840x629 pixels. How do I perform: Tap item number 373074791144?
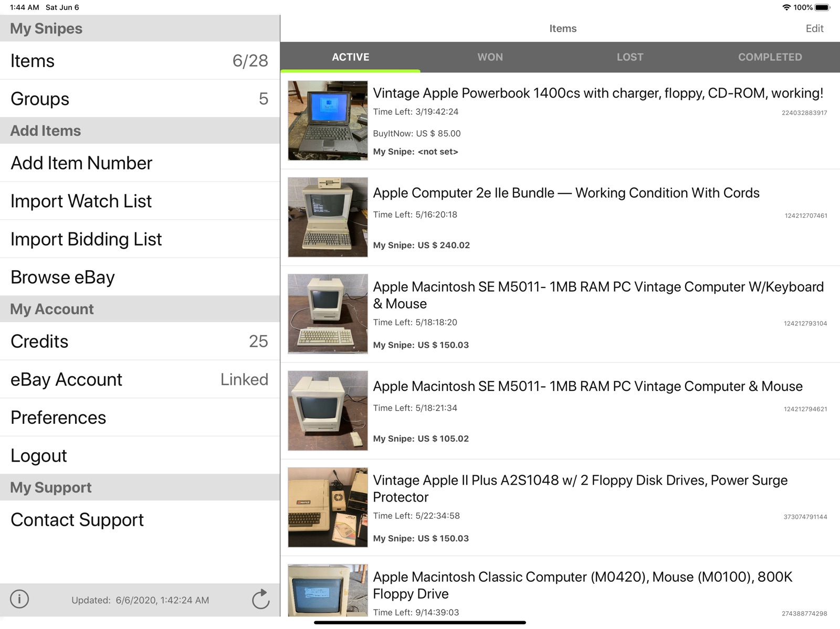805,517
